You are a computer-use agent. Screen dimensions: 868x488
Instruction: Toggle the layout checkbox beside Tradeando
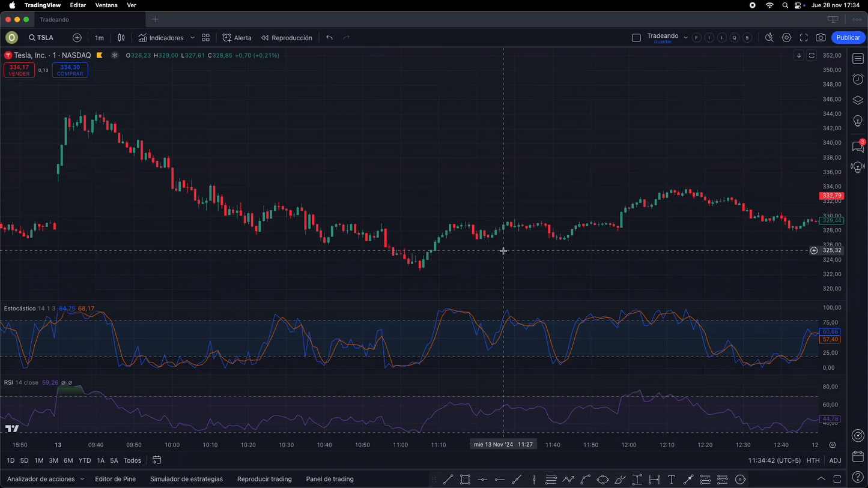636,38
